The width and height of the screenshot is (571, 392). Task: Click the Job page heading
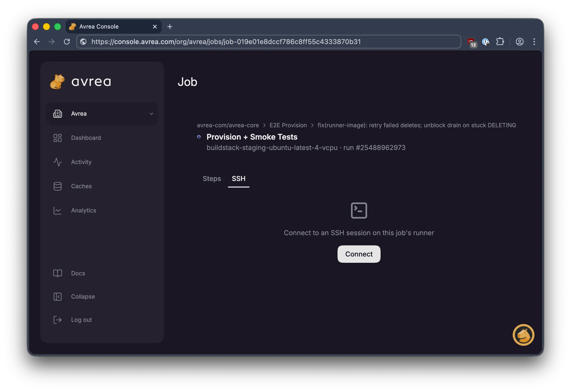(188, 82)
